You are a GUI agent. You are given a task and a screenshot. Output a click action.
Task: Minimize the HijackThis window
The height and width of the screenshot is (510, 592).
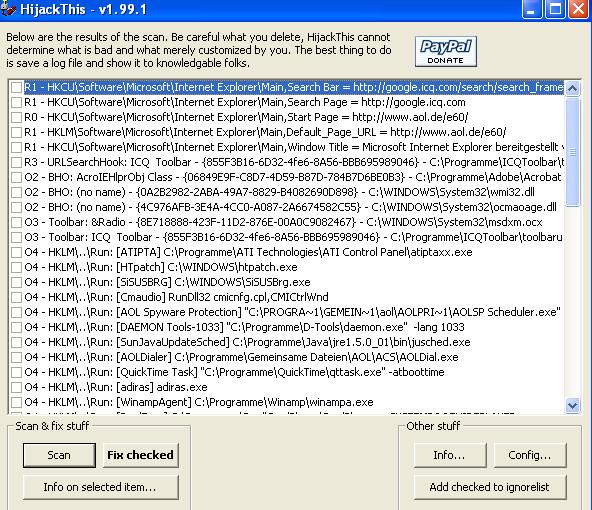pyautogui.click(x=532, y=9)
